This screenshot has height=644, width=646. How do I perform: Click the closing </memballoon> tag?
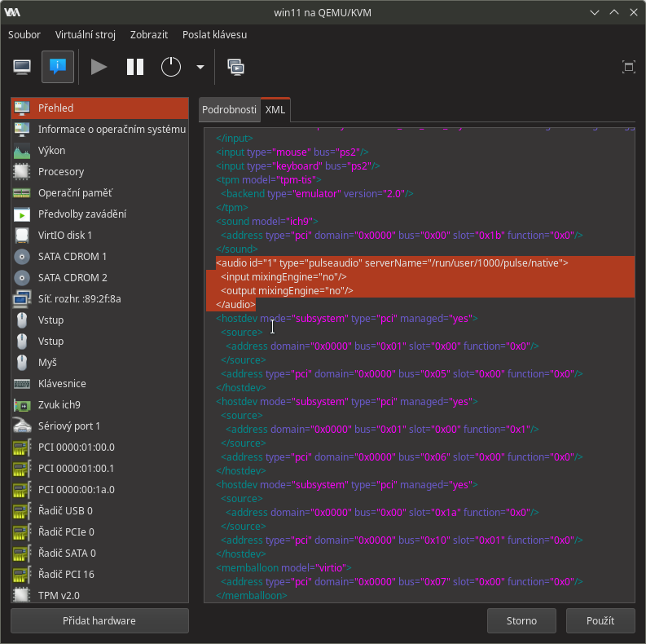tap(252, 595)
